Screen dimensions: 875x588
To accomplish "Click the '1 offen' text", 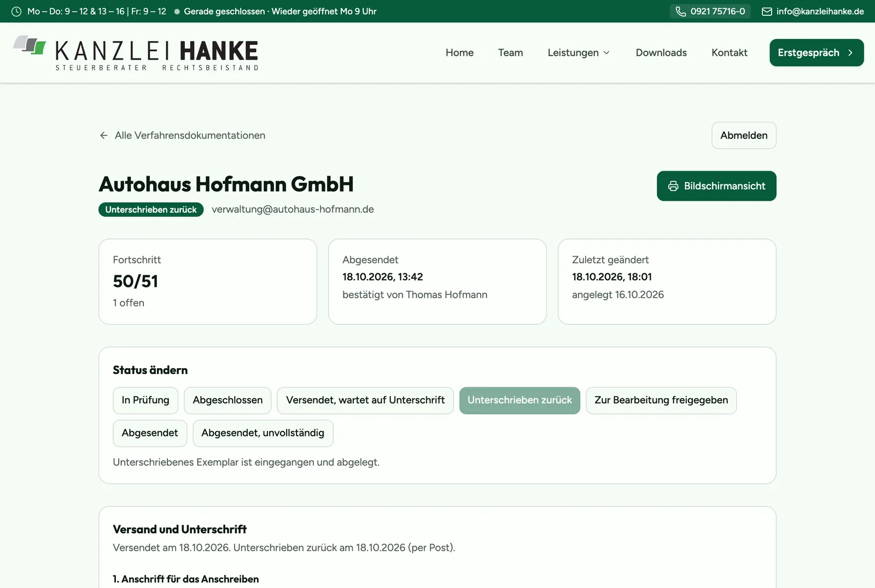I will (129, 303).
